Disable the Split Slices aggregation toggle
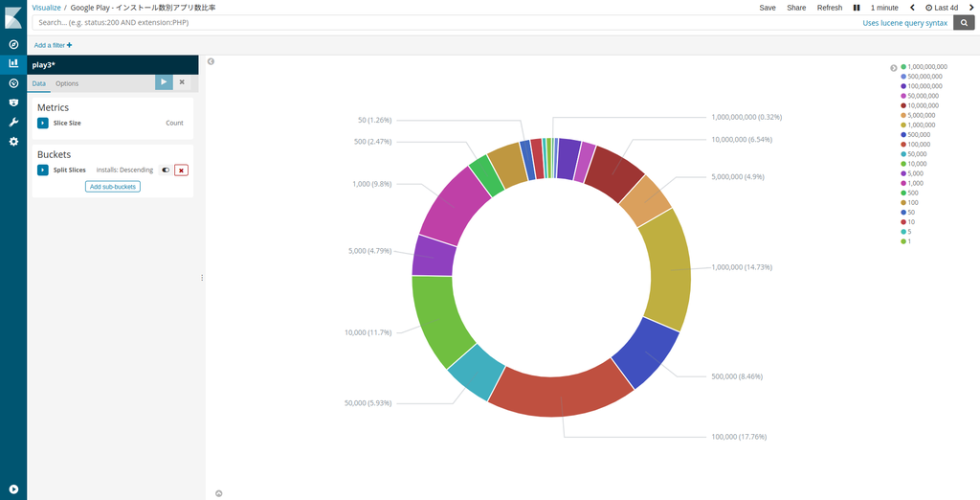The image size is (980, 500). [x=166, y=170]
